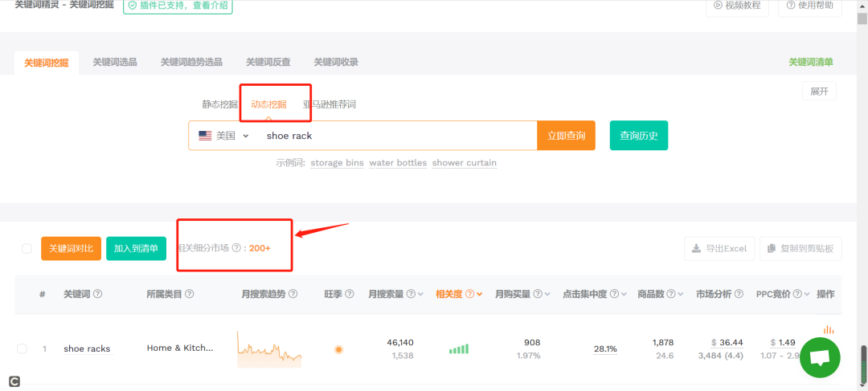Click help icon next to 相关度 header
Screen dimensions: 868x391
tap(469, 294)
